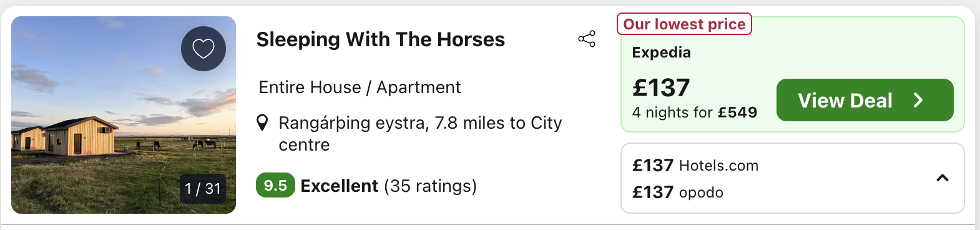The height and width of the screenshot is (230, 980).
Task: View Excellent (35 ratings) reviews
Action: (388, 186)
